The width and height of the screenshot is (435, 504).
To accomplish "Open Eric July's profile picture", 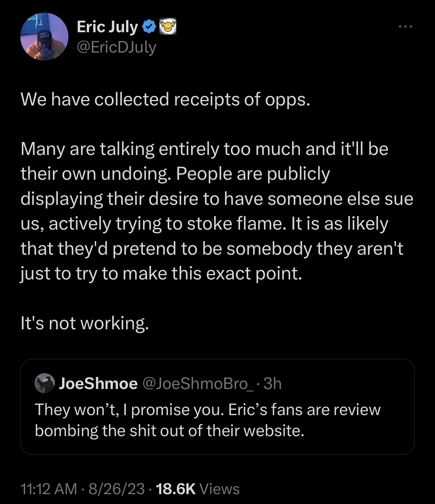I will (44, 37).
